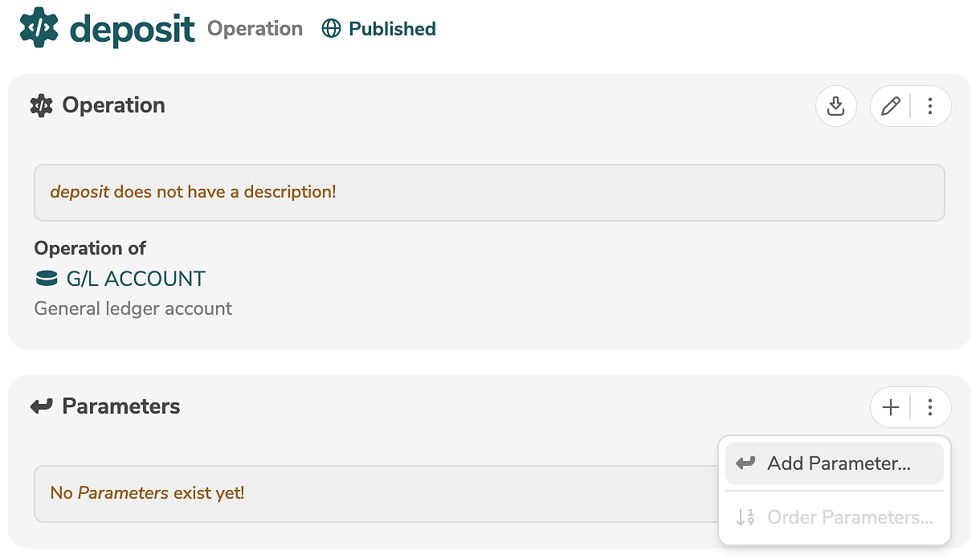Click the plus icon to add parameter

(x=890, y=407)
